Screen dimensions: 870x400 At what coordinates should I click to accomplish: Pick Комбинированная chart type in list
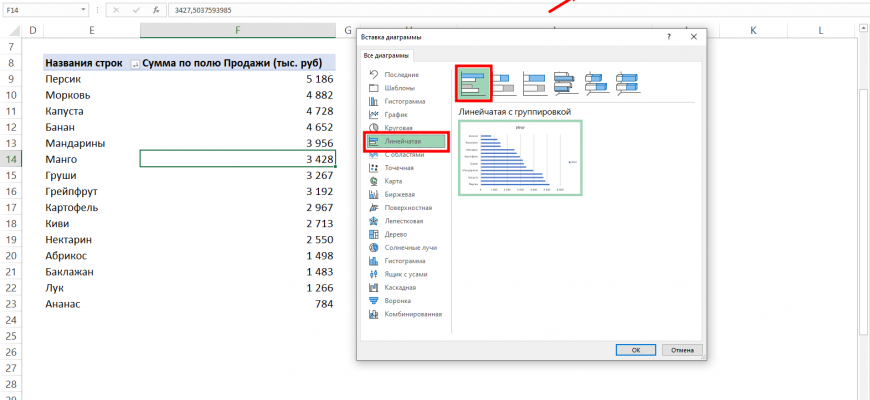click(x=412, y=313)
